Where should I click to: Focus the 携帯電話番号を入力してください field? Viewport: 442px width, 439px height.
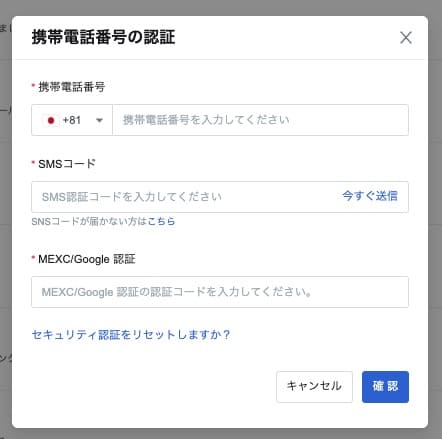click(x=260, y=120)
